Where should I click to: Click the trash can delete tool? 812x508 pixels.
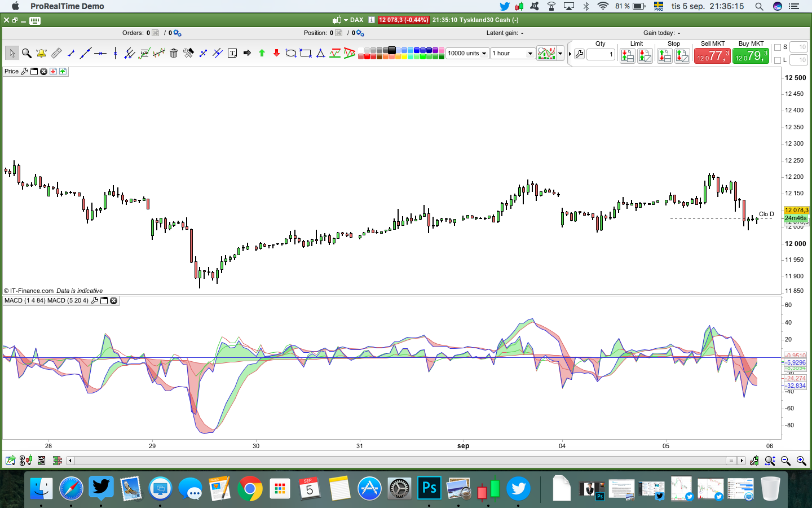point(174,53)
